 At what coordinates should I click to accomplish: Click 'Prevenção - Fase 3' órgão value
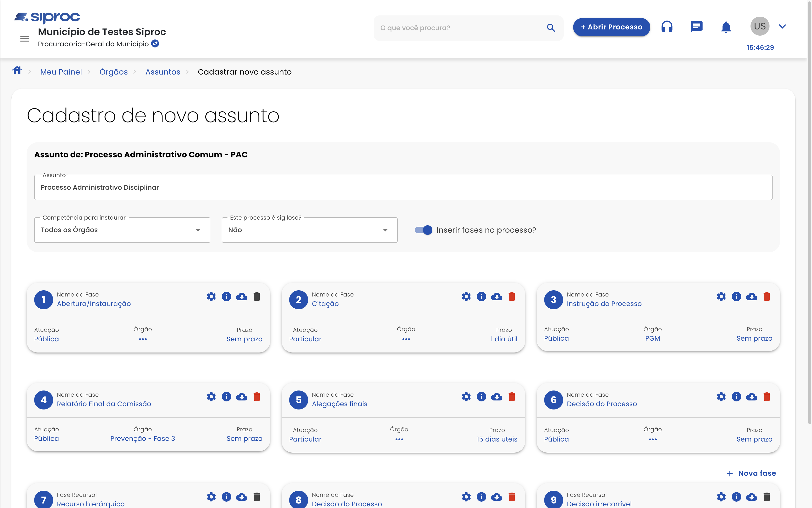142,438
